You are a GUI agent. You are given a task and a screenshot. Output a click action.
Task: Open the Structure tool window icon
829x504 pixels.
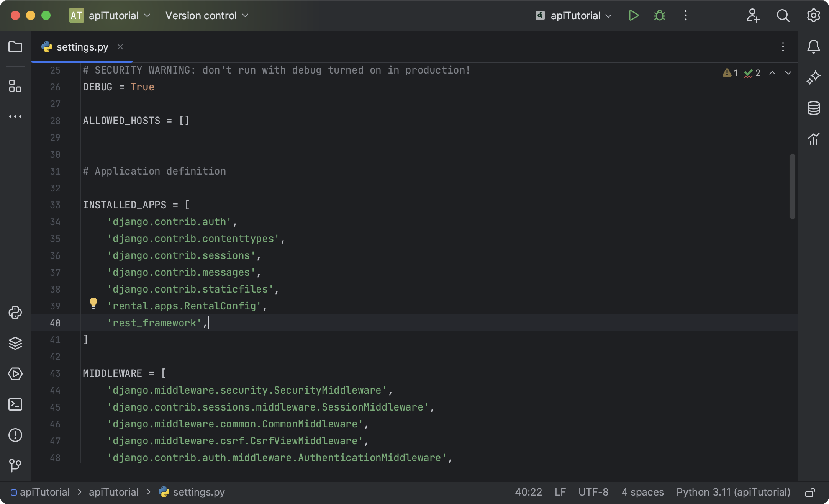pyautogui.click(x=15, y=86)
